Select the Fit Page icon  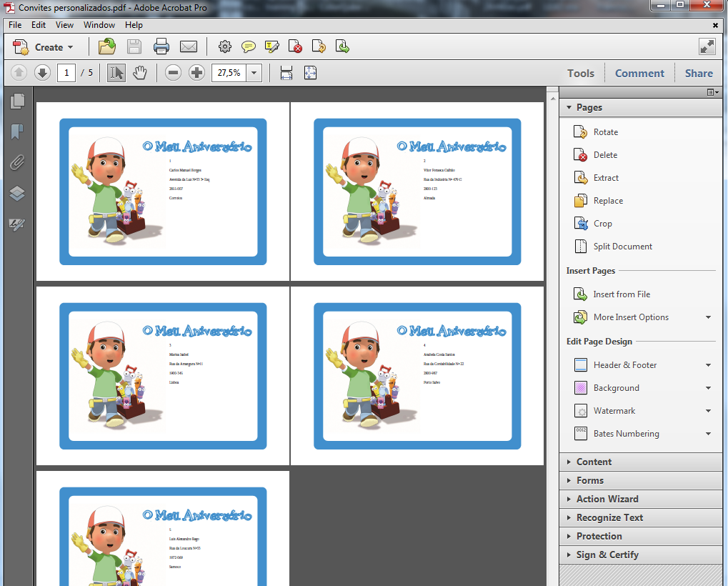[x=310, y=72]
